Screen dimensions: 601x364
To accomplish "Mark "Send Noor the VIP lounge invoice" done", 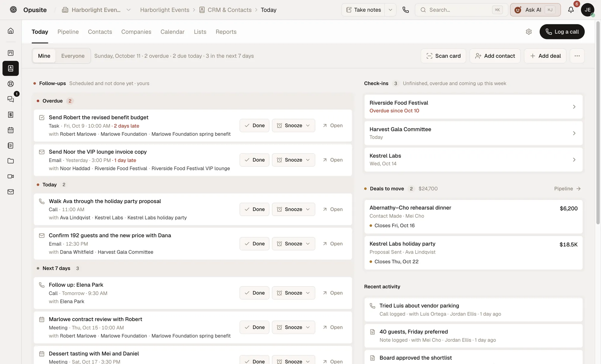I will [254, 160].
